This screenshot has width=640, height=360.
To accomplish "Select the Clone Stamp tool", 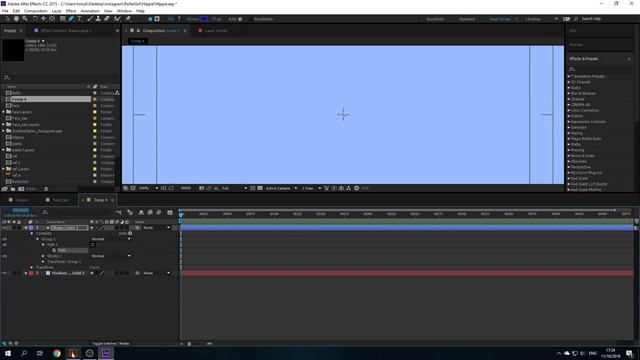I will 98,19.
